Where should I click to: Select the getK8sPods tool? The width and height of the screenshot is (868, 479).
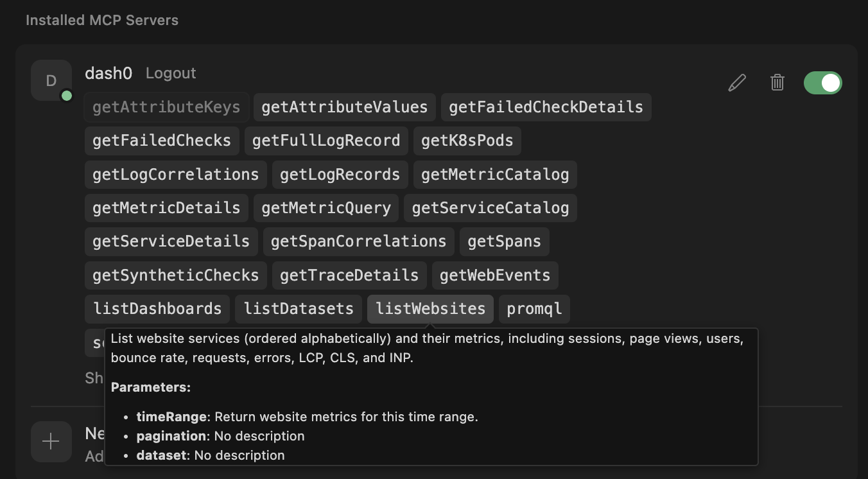(x=467, y=141)
